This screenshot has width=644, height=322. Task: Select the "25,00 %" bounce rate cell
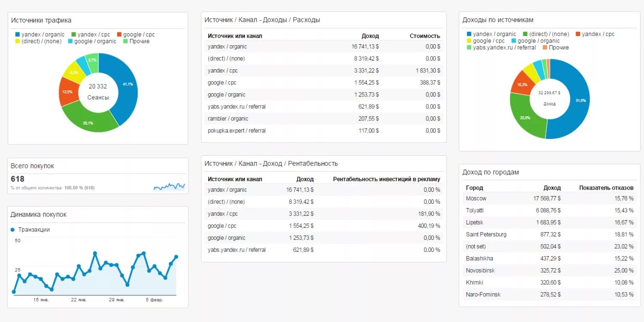623,270
